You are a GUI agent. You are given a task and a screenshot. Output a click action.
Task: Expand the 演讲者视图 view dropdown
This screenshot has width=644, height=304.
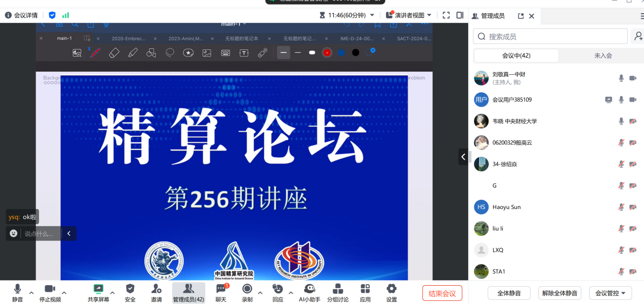point(429,15)
